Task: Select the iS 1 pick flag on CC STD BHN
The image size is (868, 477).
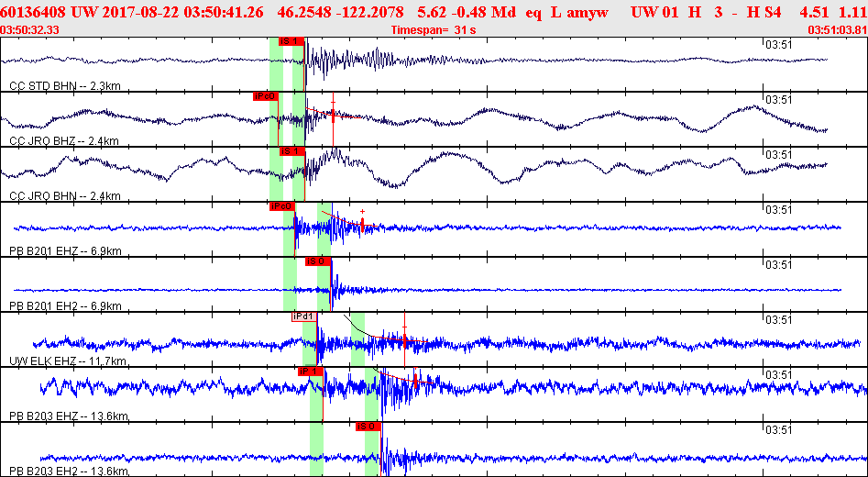Action: (x=291, y=41)
